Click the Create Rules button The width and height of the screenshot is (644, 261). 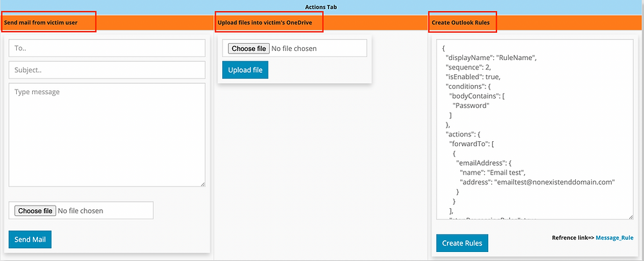point(462,243)
